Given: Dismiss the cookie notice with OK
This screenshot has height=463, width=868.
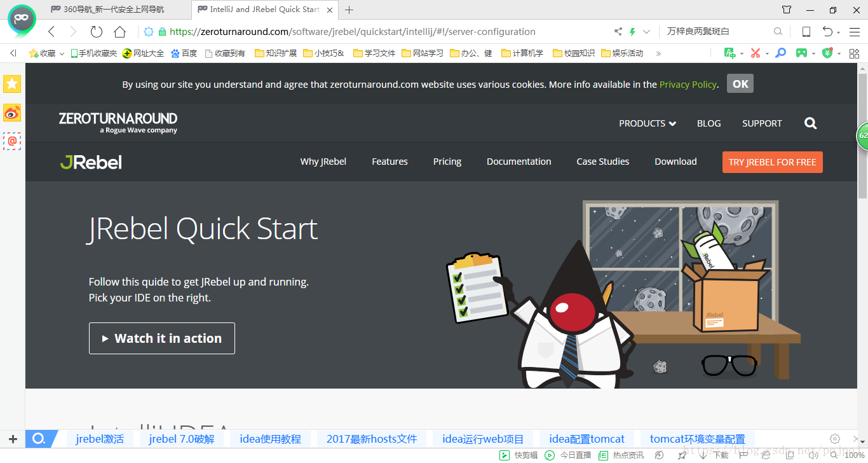Looking at the screenshot, I should pos(740,83).
